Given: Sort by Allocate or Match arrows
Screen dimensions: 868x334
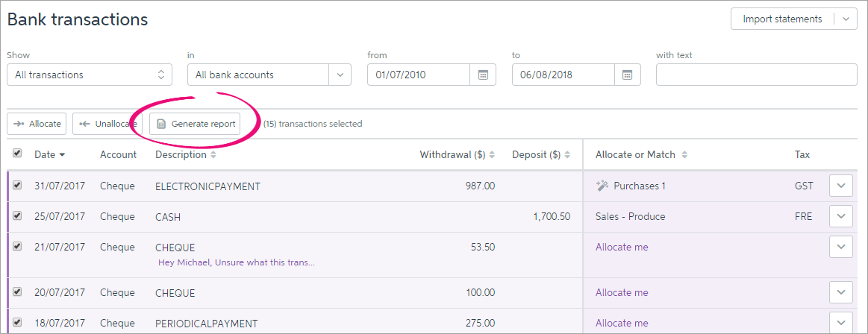Looking at the screenshot, I should [684, 155].
